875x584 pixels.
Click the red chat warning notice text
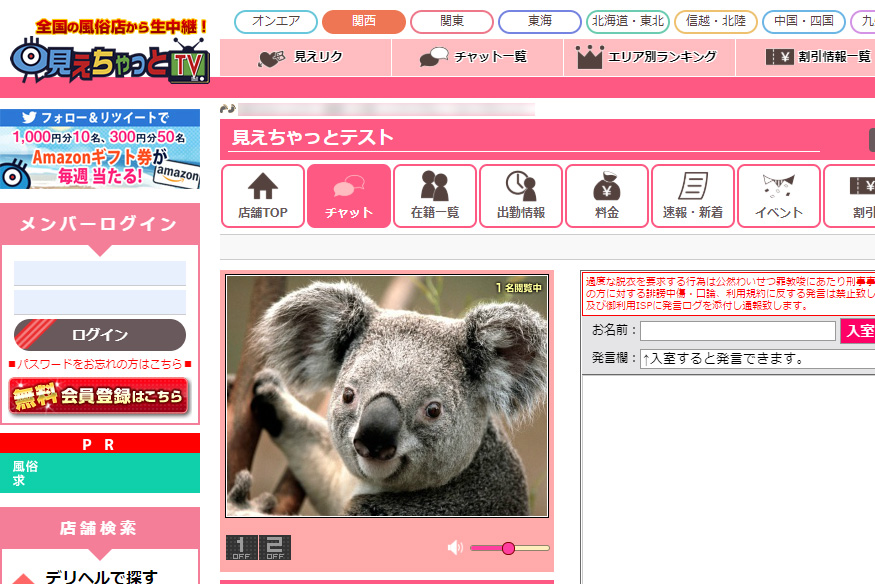point(729,294)
